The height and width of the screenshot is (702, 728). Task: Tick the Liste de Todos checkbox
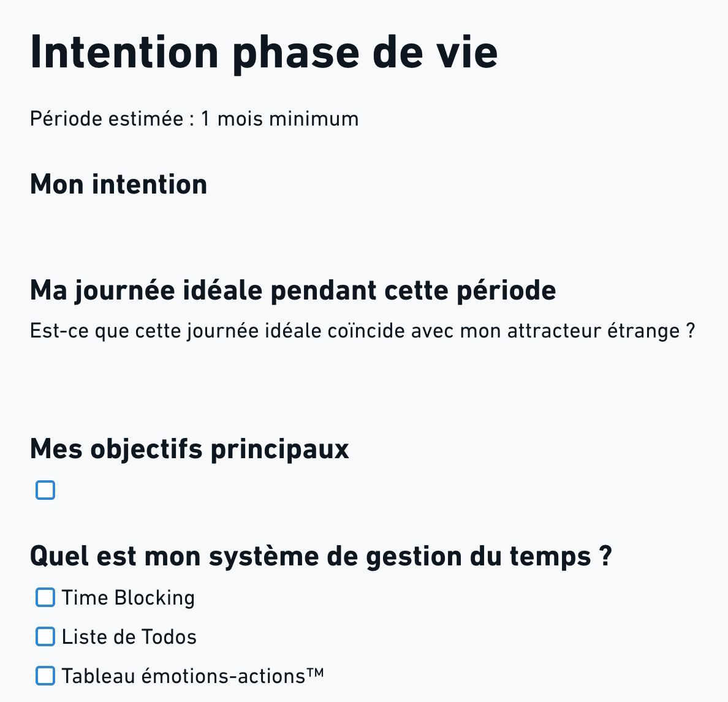45,636
